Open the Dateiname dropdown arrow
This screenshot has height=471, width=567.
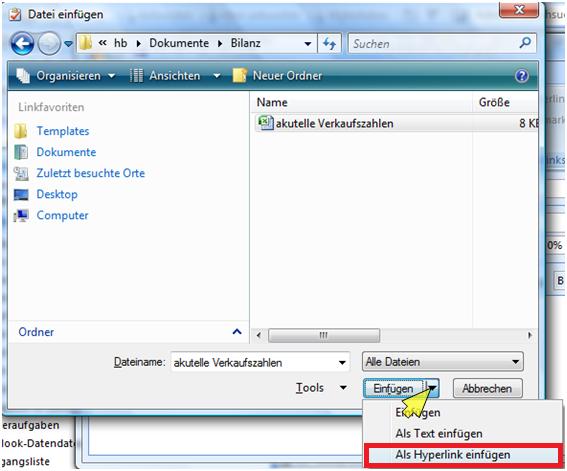(342, 363)
